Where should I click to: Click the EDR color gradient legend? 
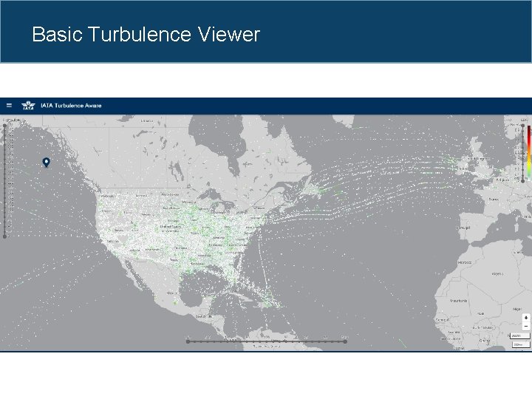point(528,152)
